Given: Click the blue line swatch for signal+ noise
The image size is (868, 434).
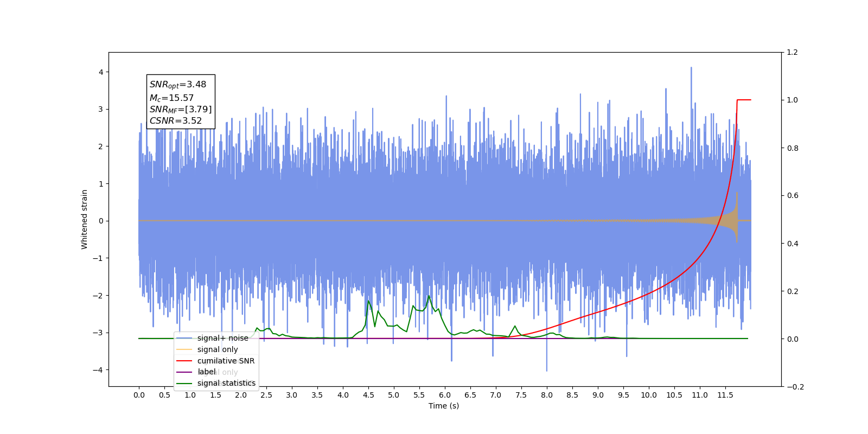Looking at the screenshot, I should tap(184, 338).
